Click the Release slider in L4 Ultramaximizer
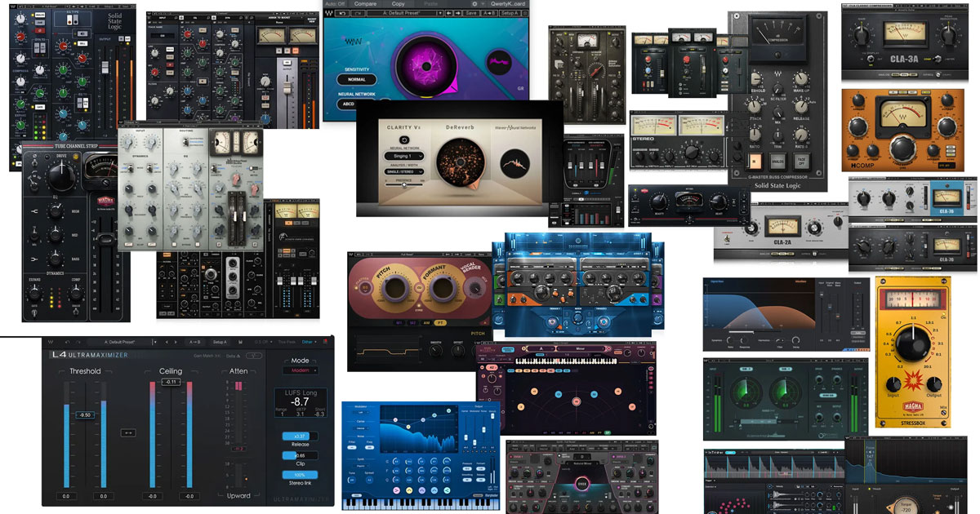 coord(300,436)
